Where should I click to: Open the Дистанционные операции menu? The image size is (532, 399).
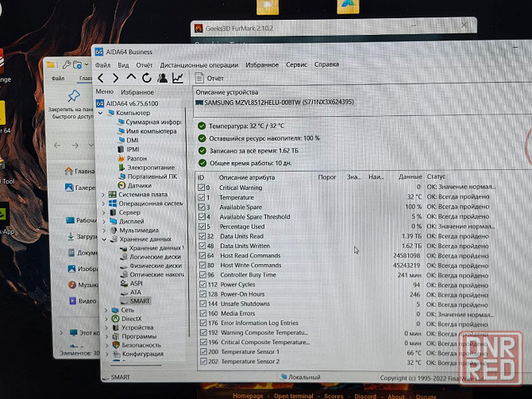(x=199, y=65)
